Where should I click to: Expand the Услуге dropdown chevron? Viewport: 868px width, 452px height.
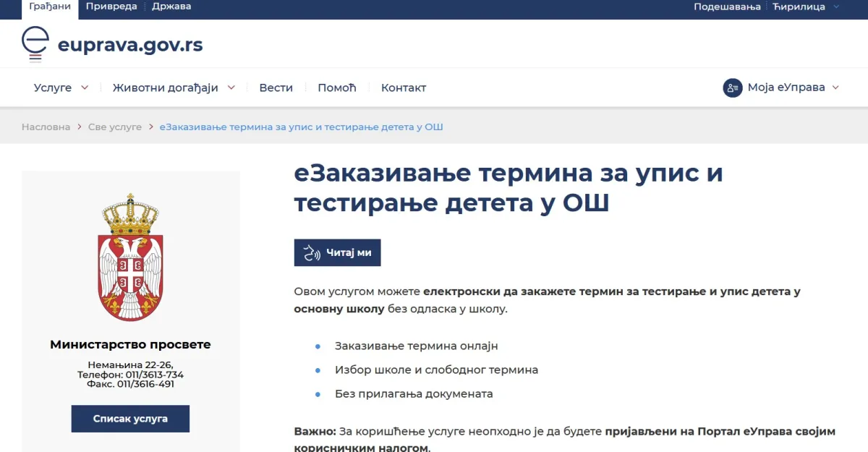85,88
